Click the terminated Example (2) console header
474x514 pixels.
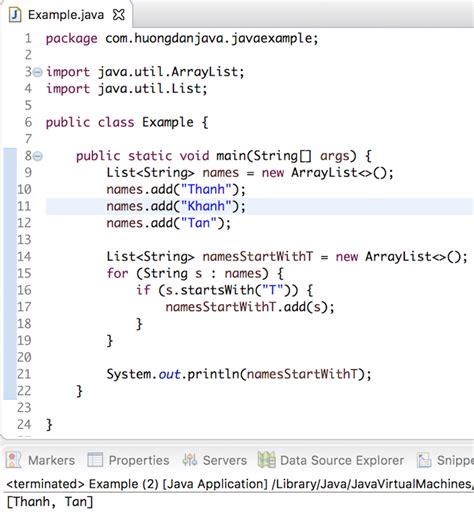239,484
